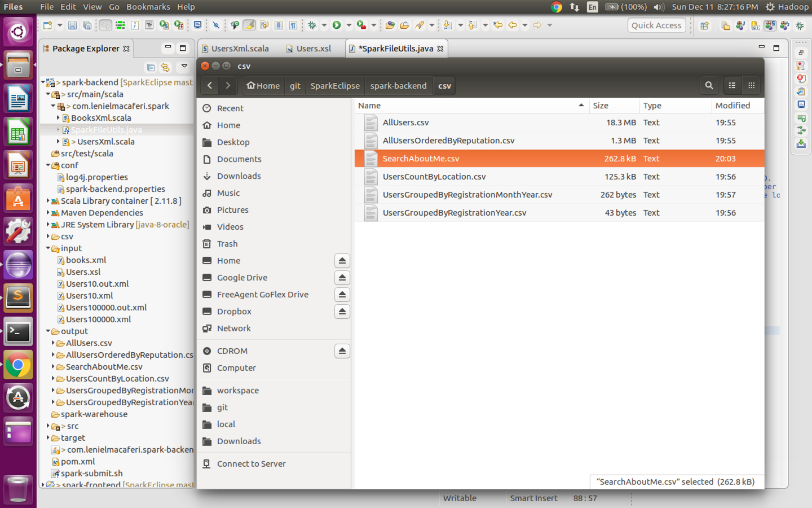Open the Bookmarks menu
Image resolution: width=812 pixels, height=508 pixels.
click(148, 7)
